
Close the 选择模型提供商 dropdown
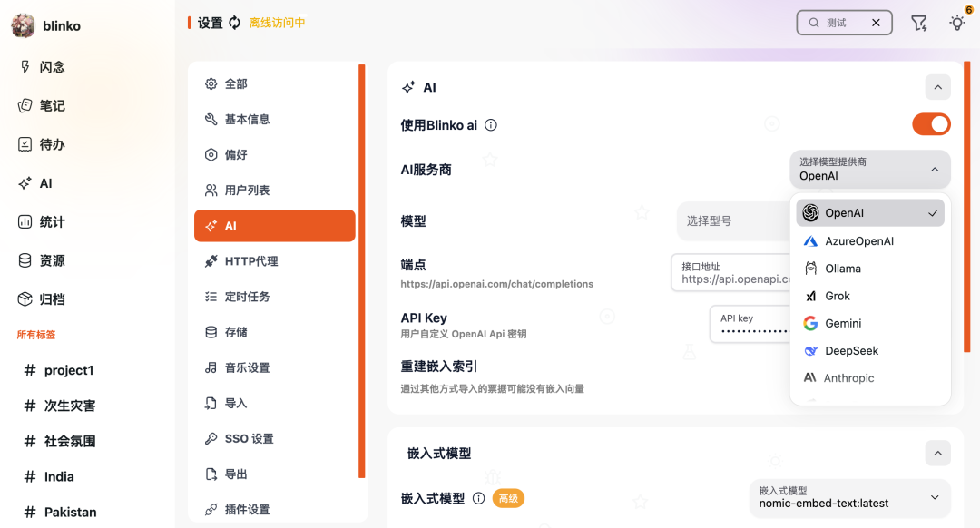coord(870,170)
